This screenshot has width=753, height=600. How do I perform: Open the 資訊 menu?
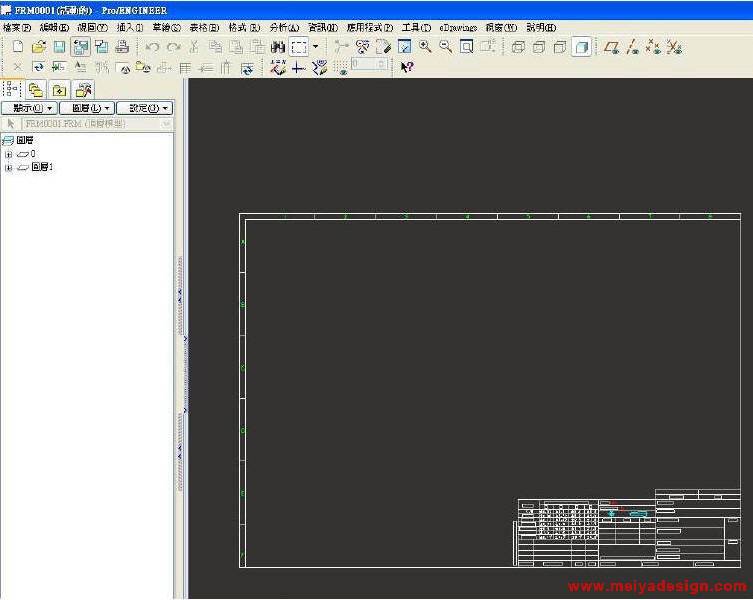[323, 28]
